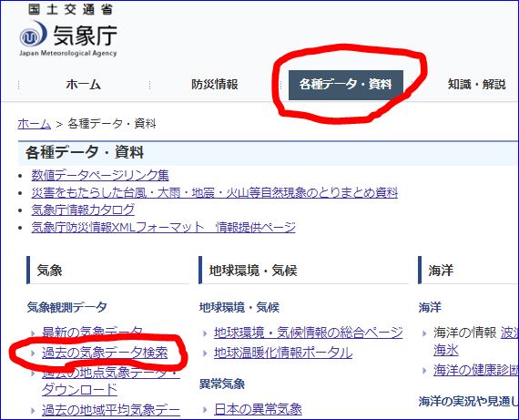Open the 知識・解説 navigation tab
The image size is (519, 420).
click(476, 85)
